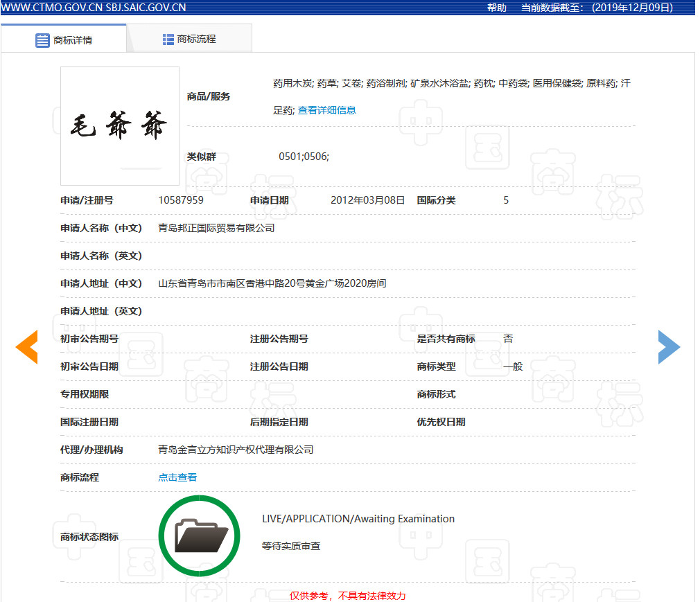Image resolution: width=700 pixels, height=602 pixels.
Task: Select the red disclaimer 仅供参考，不具有法律效力
Action: [x=347, y=596]
